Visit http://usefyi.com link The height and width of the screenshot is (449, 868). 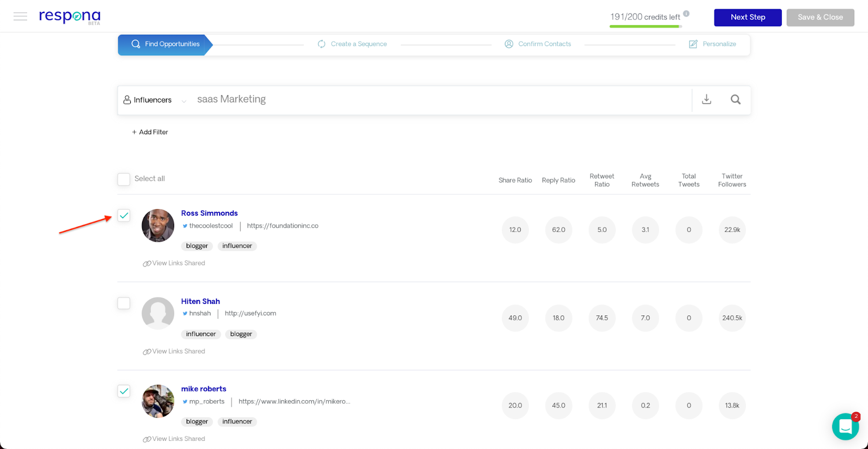click(251, 313)
